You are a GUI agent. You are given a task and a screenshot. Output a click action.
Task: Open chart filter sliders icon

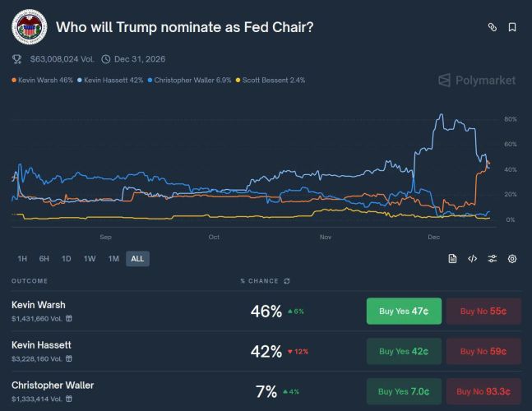pos(492,258)
